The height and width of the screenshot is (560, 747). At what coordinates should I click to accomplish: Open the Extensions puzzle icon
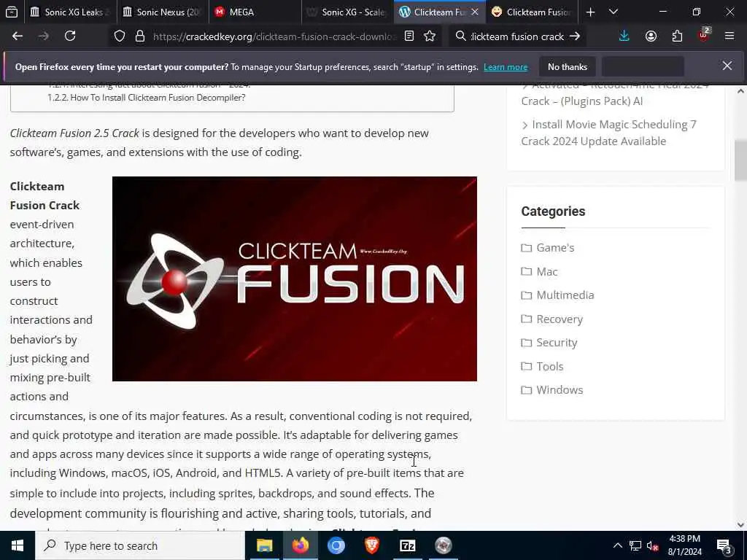[677, 36]
